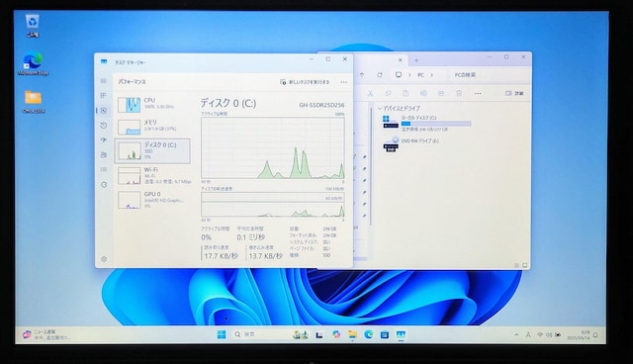Click パフォーマンス page heading

point(132,81)
